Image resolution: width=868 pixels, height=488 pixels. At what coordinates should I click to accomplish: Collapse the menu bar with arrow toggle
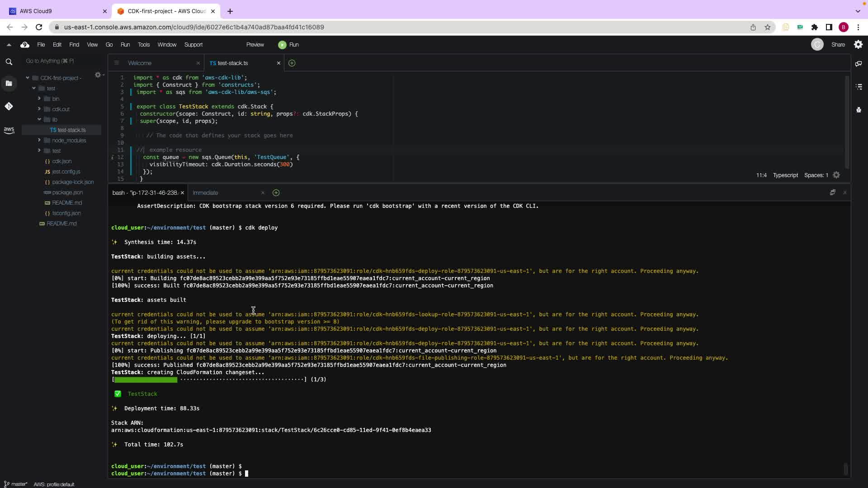pyautogui.click(x=9, y=45)
